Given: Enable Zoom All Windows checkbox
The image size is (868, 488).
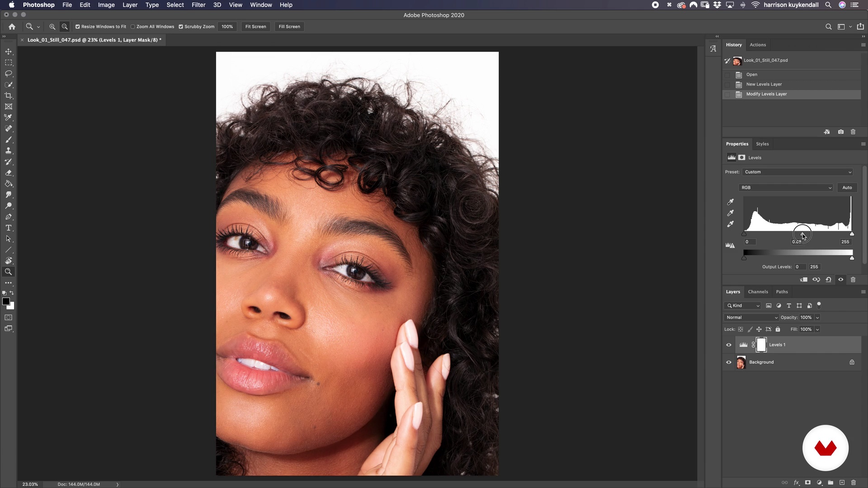Looking at the screenshot, I should pyautogui.click(x=133, y=27).
